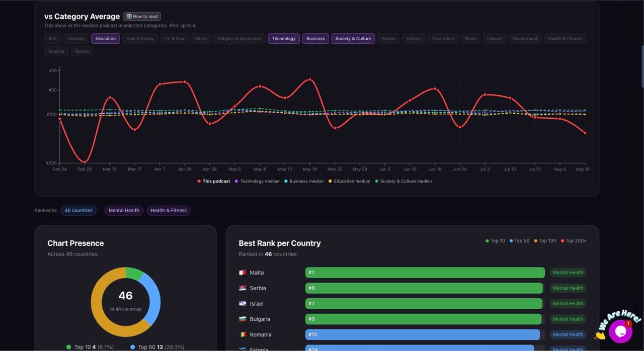
Task: Click the Top 50 13 (28.3%) legend
Action: [157, 347]
